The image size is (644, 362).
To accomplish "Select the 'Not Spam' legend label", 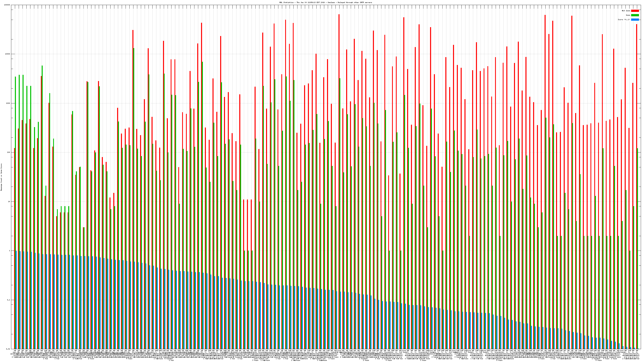I will (626, 11).
